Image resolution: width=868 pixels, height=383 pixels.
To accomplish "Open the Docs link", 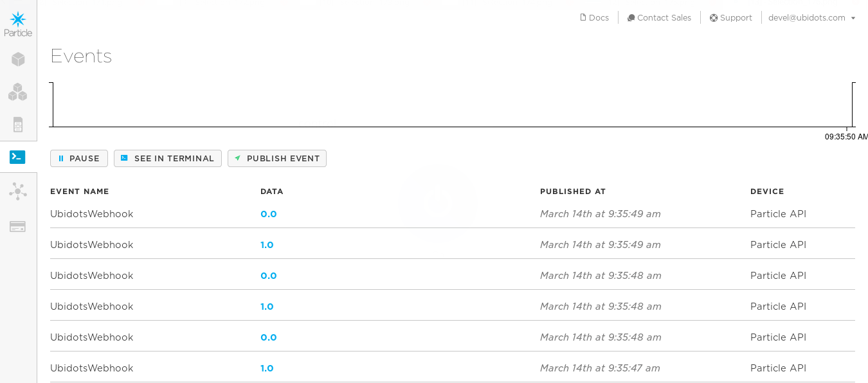I will click(x=594, y=18).
